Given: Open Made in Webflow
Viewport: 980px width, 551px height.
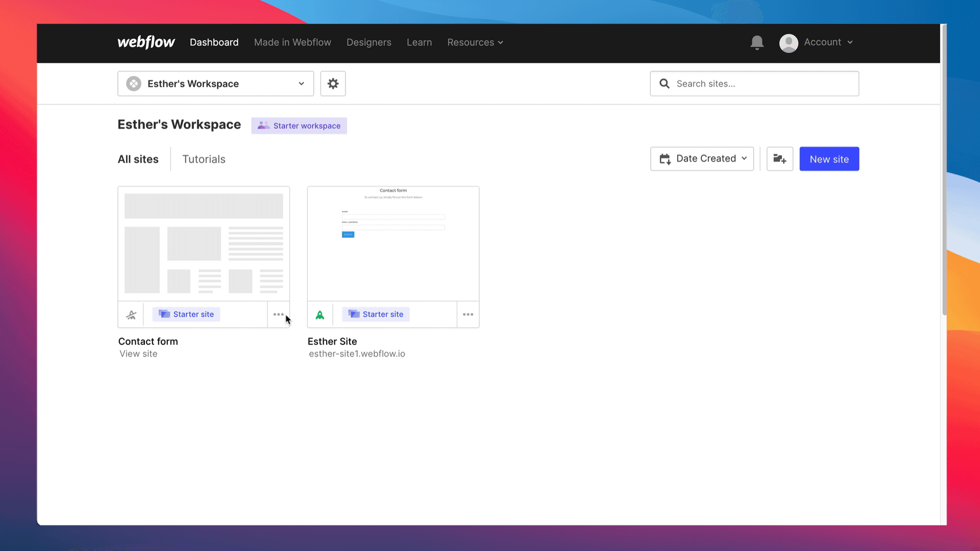Looking at the screenshot, I should click(x=292, y=42).
